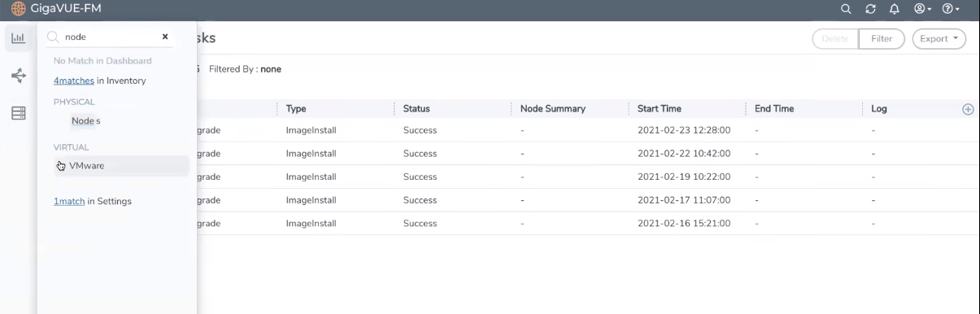Clear the search text with X
980x314 pixels.
point(165,37)
